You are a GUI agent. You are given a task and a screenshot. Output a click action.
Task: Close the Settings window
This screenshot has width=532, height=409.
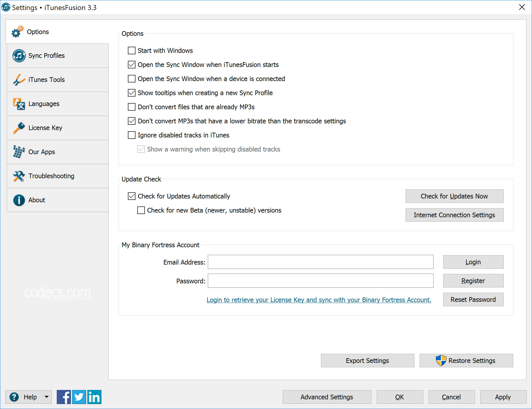(522, 7)
